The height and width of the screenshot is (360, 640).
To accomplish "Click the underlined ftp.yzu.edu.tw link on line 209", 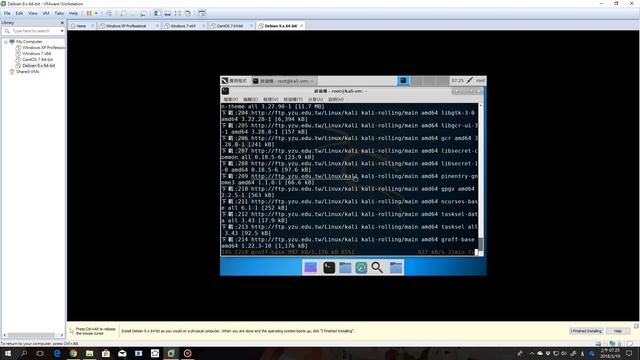I will pos(304,176).
